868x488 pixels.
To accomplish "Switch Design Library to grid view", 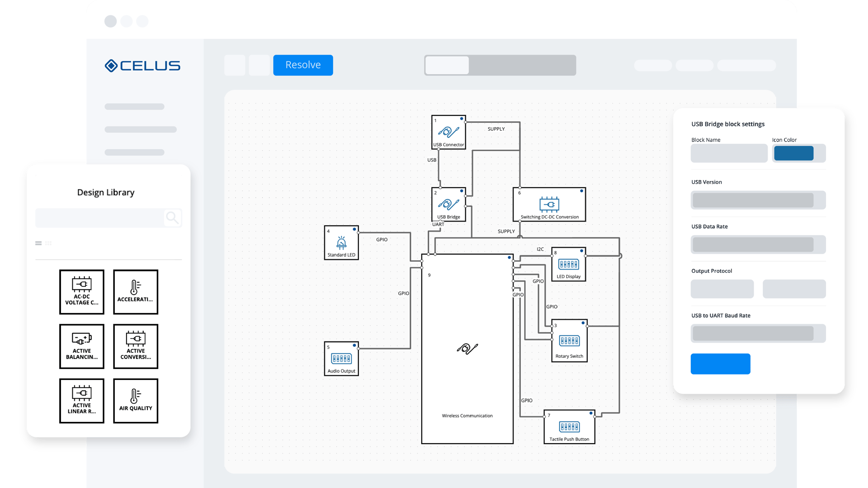I will (48, 243).
